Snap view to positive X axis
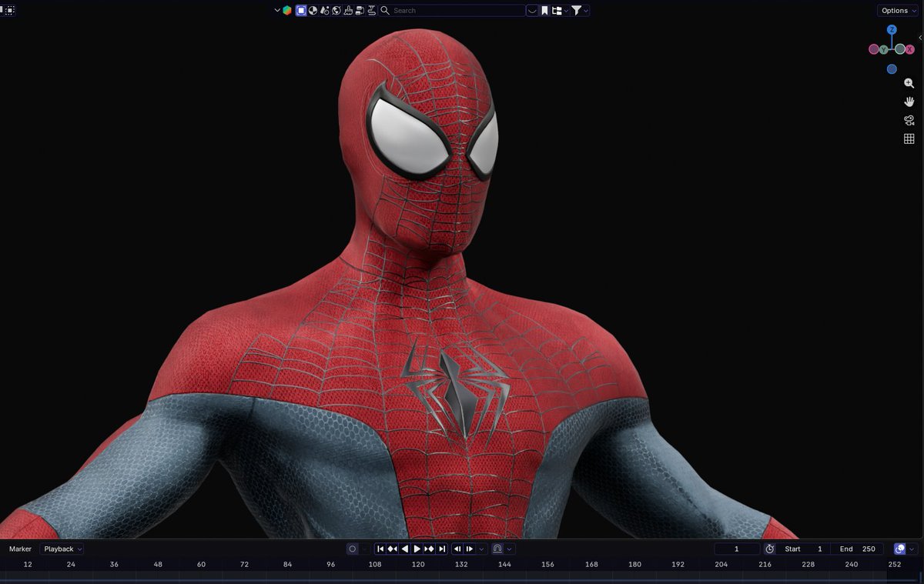Screen dimensions: 924x584 tap(910, 49)
